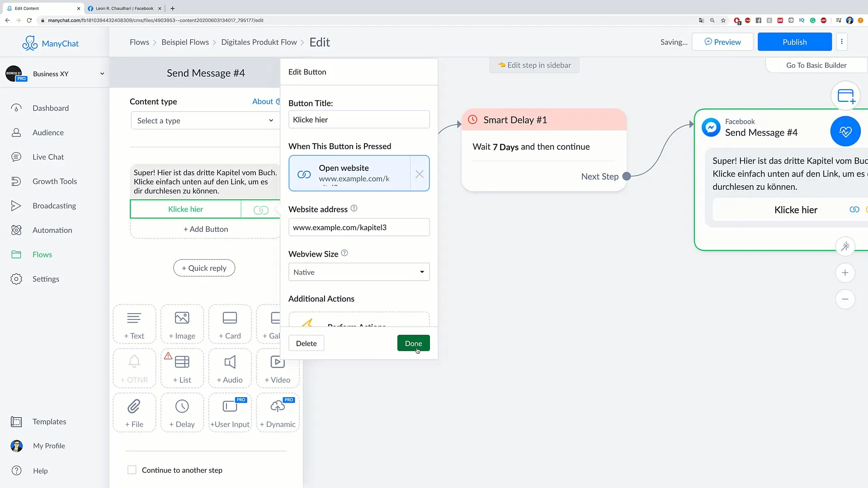Image resolution: width=868 pixels, height=488 pixels.
Task: Open the Audience section
Action: 48,132
